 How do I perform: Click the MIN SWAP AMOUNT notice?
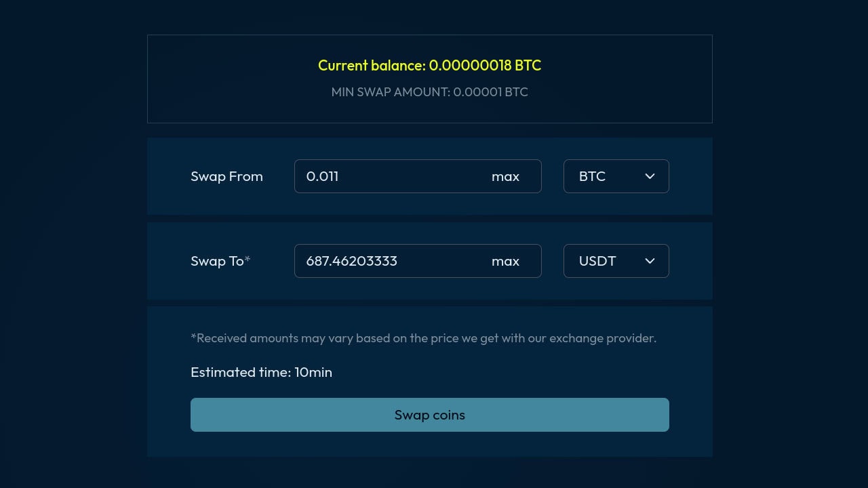pyautogui.click(x=430, y=92)
